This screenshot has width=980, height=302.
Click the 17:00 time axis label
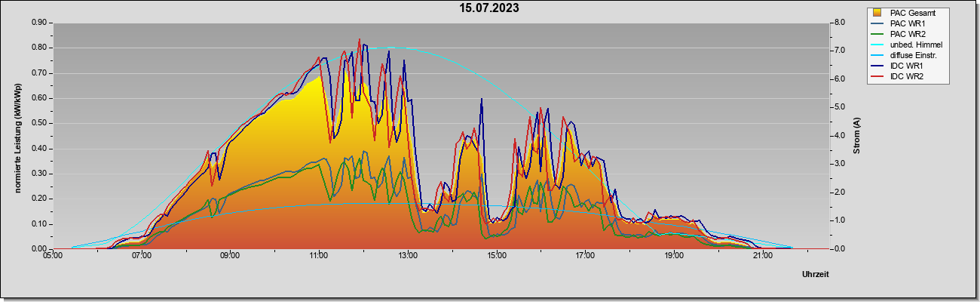585,257
